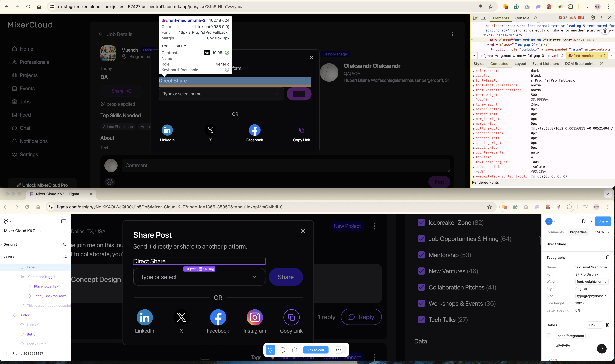
Task: Toggle Figma dev mode code icon
Action: [338, 350]
